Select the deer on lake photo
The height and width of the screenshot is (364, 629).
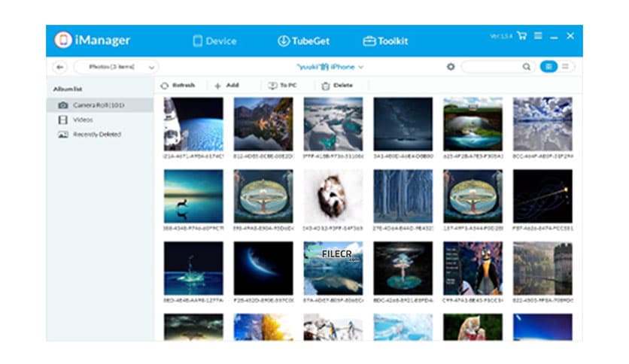[x=193, y=196]
